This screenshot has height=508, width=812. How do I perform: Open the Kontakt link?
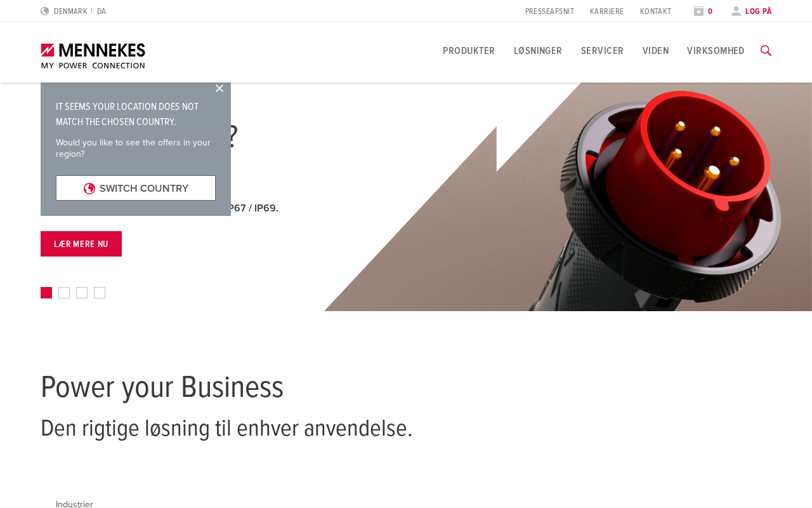coord(655,11)
